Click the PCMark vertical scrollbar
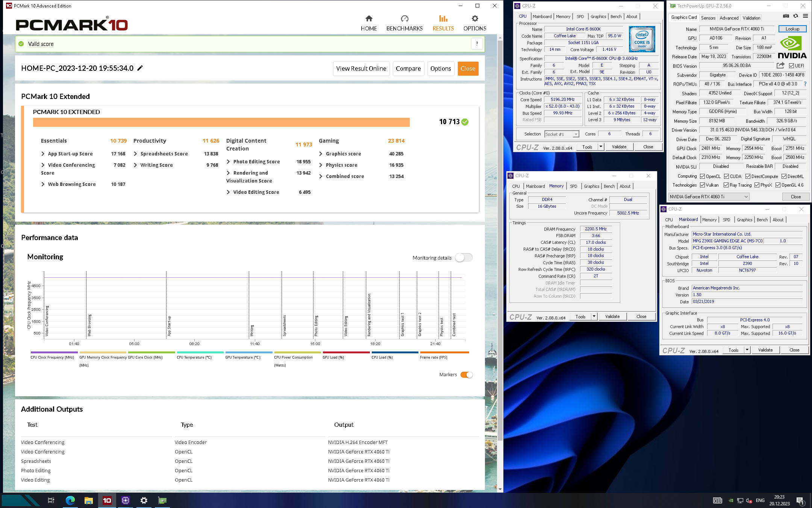 point(500,241)
